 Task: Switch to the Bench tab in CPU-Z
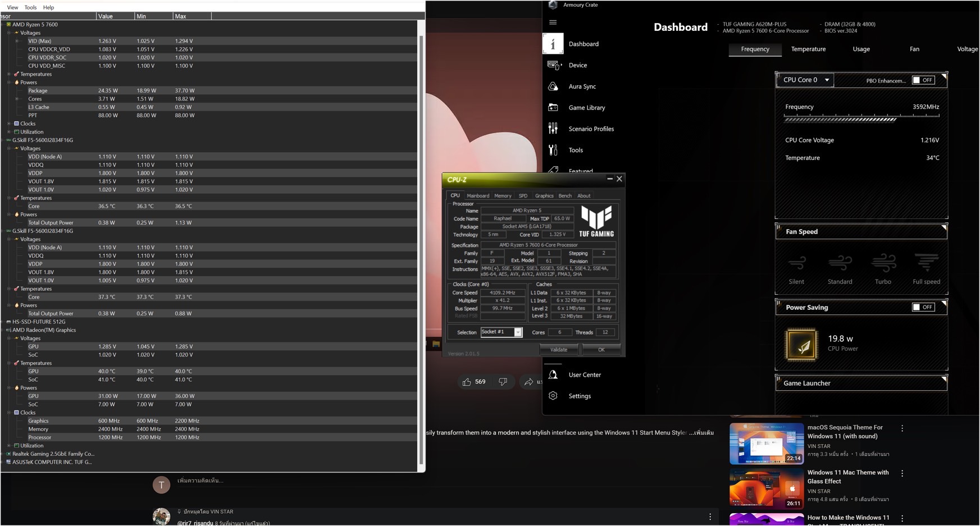pyautogui.click(x=565, y=196)
